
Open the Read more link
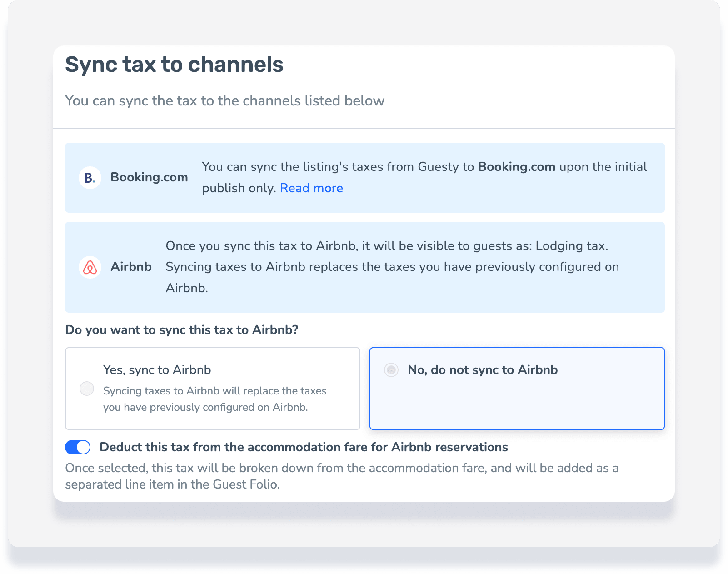(x=311, y=188)
